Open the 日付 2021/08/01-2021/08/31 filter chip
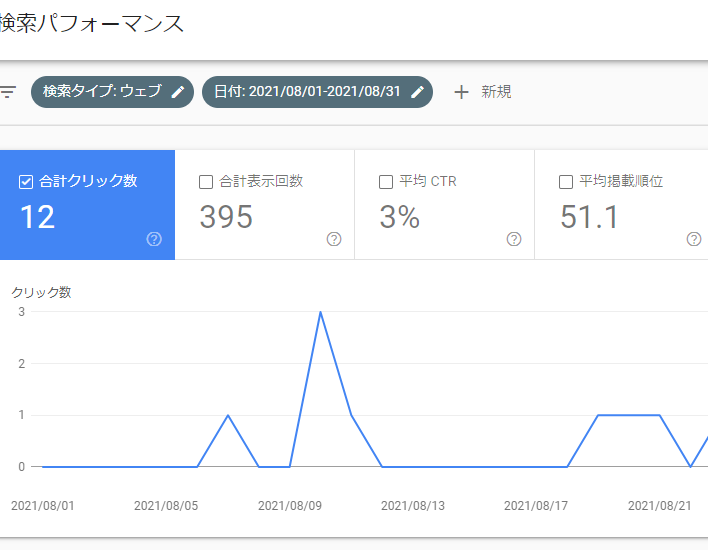The width and height of the screenshot is (708, 550). [x=317, y=92]
